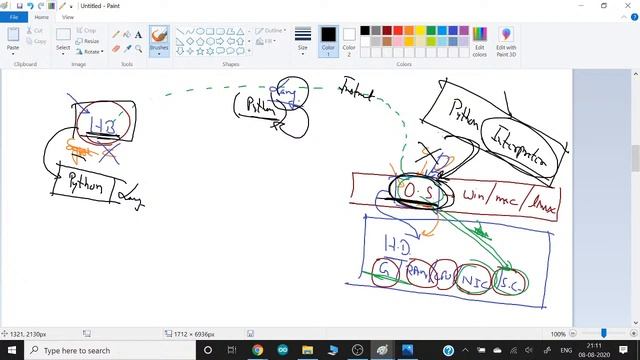Screen dimensions: 640x360
Task: Choose the diamond shape
Action: [190, 41]
